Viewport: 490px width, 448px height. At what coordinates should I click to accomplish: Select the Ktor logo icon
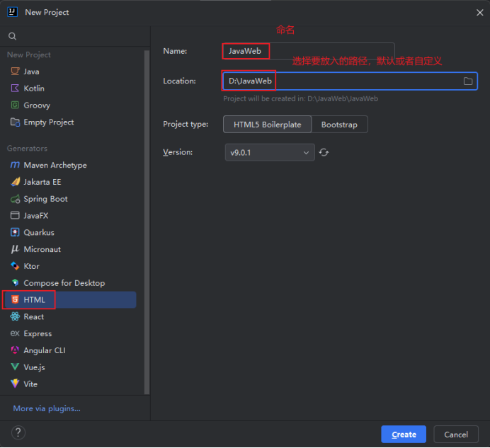[15, 266]
